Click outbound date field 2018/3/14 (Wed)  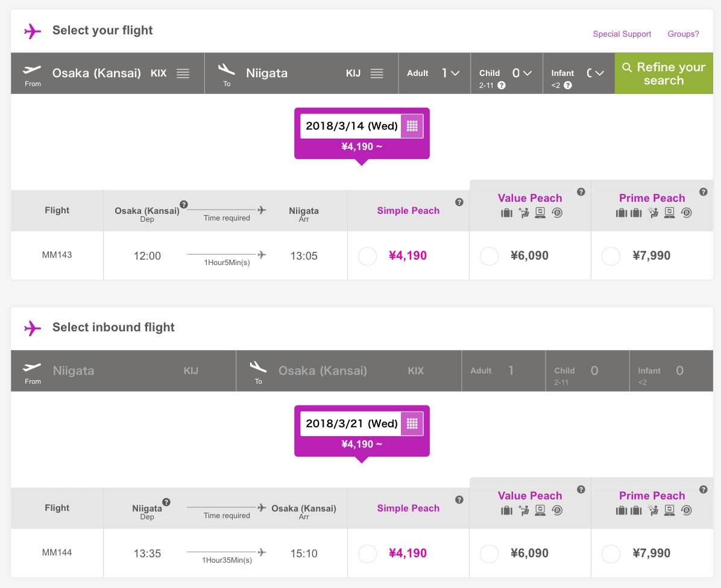(351, 126)
